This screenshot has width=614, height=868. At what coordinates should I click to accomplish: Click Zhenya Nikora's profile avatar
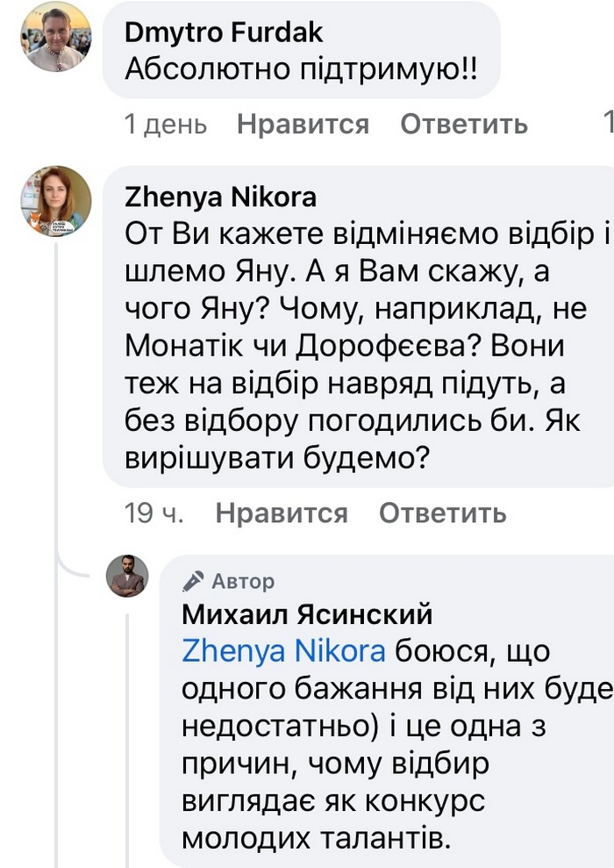coord(55,200)
